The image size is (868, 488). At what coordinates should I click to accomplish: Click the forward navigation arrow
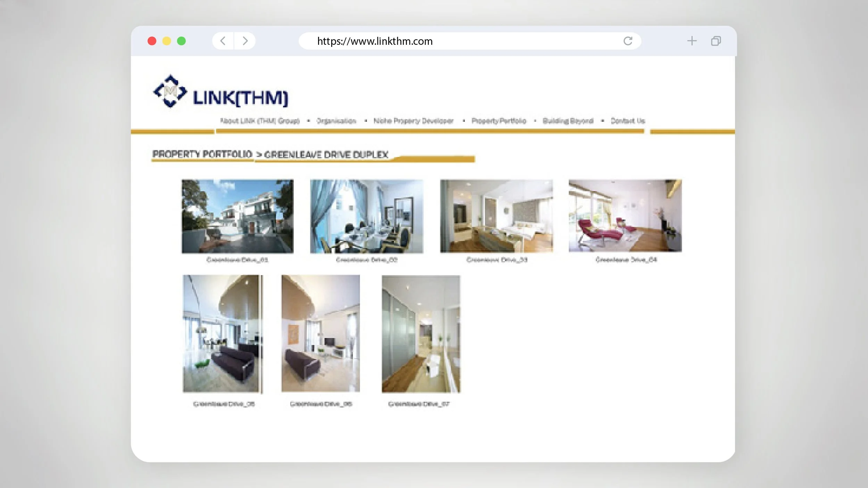(245, 41)
